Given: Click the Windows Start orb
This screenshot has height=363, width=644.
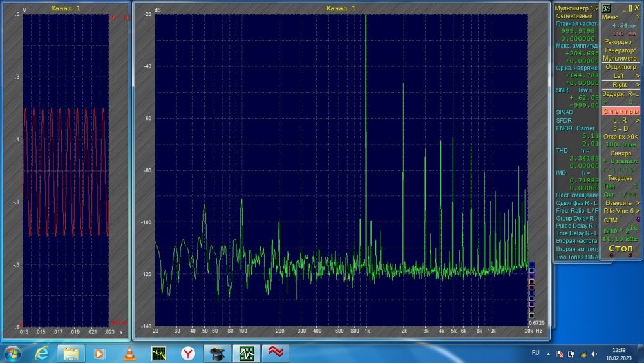Looking at the screenshot, I should pyautogui.click(x=12, y=353).
